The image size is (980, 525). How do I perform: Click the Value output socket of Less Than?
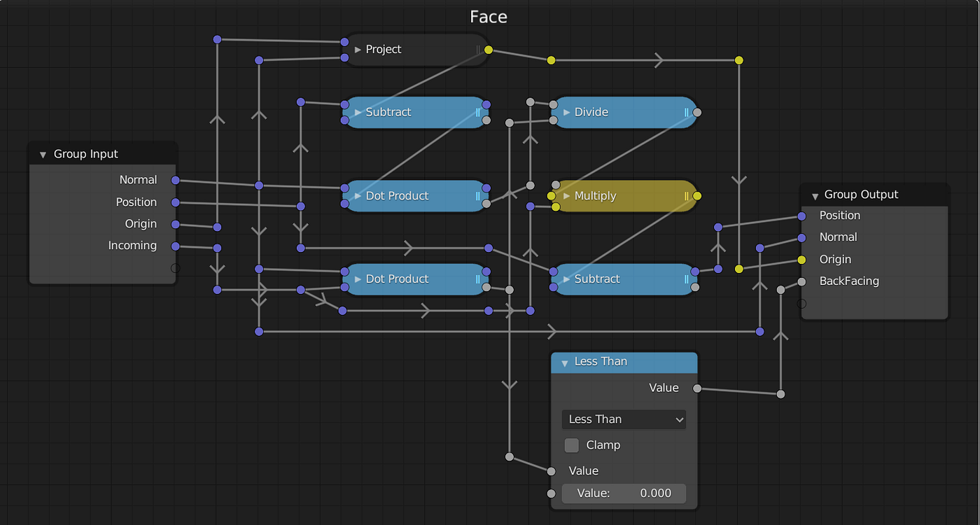pos(696,388)
